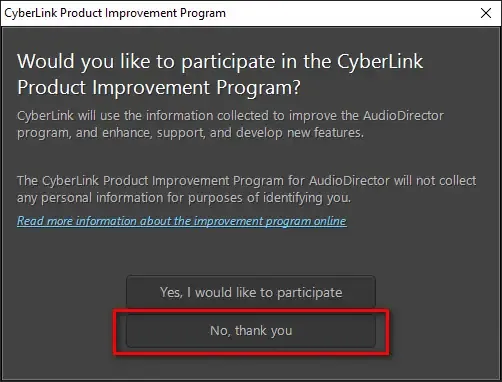502x382 pixels.
Task: Click the paragraph starting "The CyberLink Product Improvement"
Action: coord(247,189)
